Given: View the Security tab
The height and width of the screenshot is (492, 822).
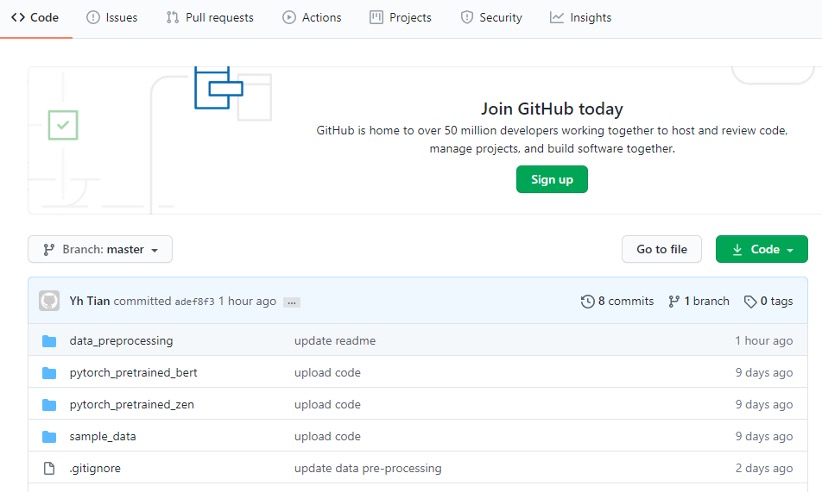Looking at the screenshot, I should click(x=491, y=18).
